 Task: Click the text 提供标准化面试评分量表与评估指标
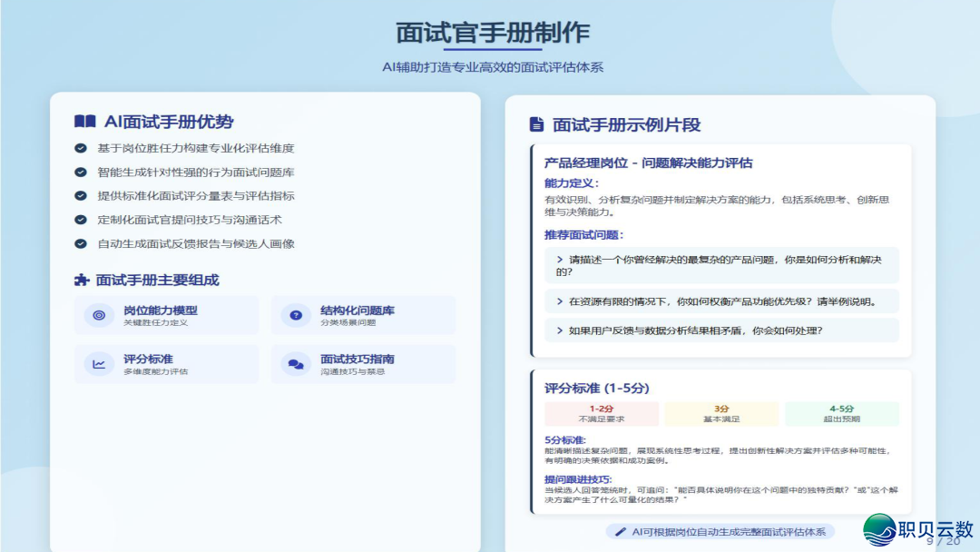(x=196, y=196)
